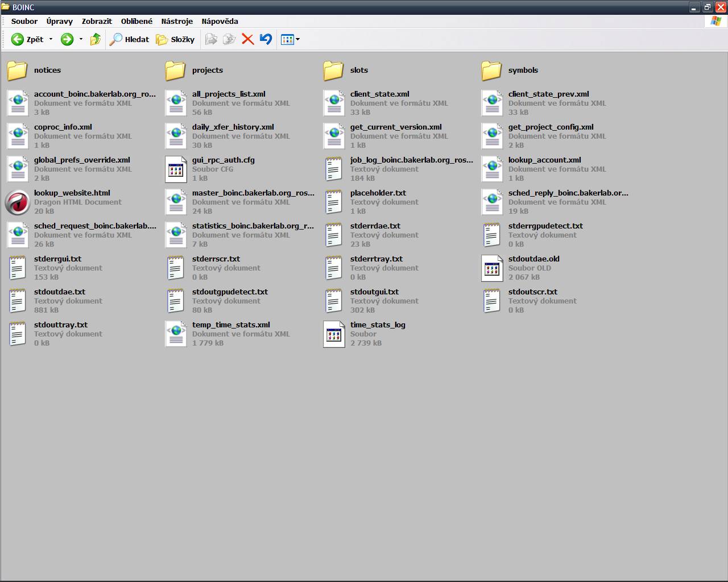Click the stdoutgpudetect.txt file name
The height and width of the screenshot is (582, 728).
pos(230,292)
